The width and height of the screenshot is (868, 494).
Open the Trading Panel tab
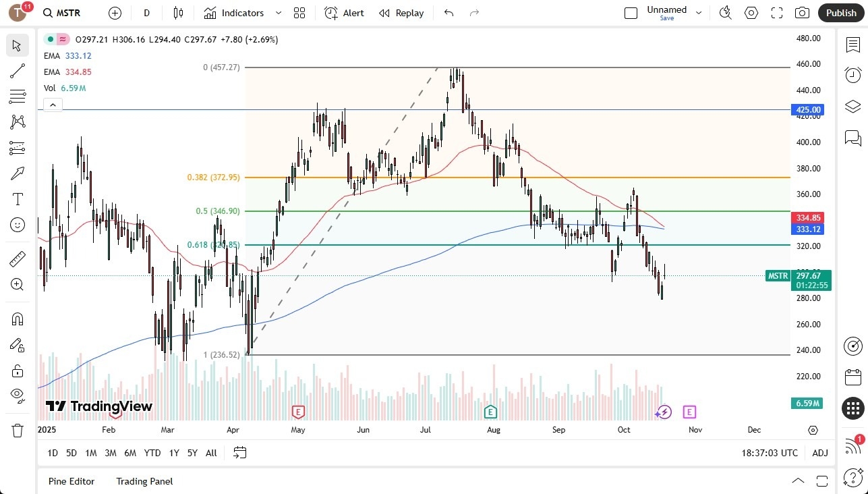point(144,481)
